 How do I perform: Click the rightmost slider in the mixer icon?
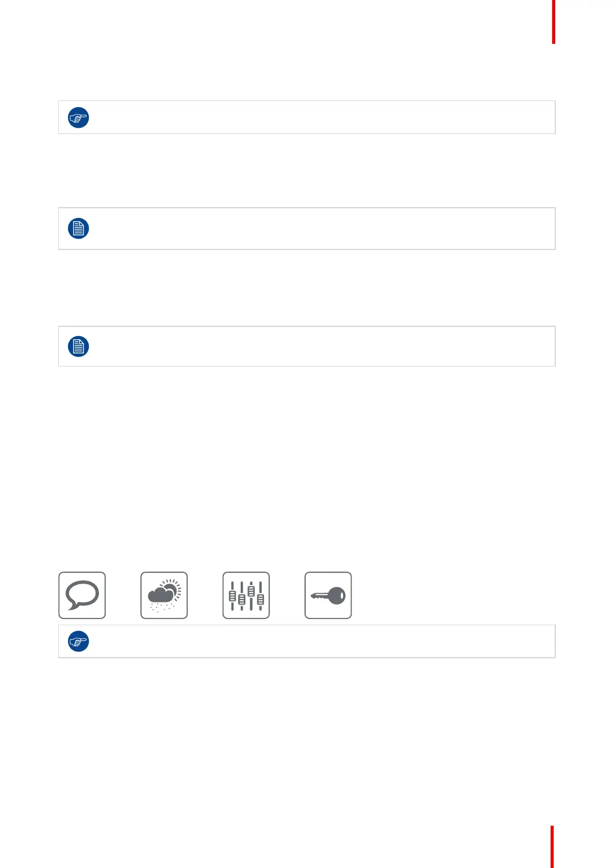pos(260,596)
